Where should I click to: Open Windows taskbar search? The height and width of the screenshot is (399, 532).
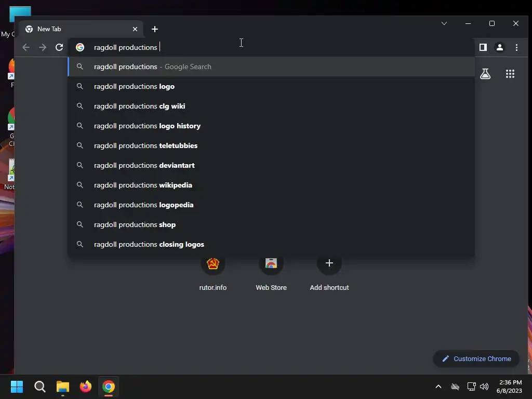[39, 387]
